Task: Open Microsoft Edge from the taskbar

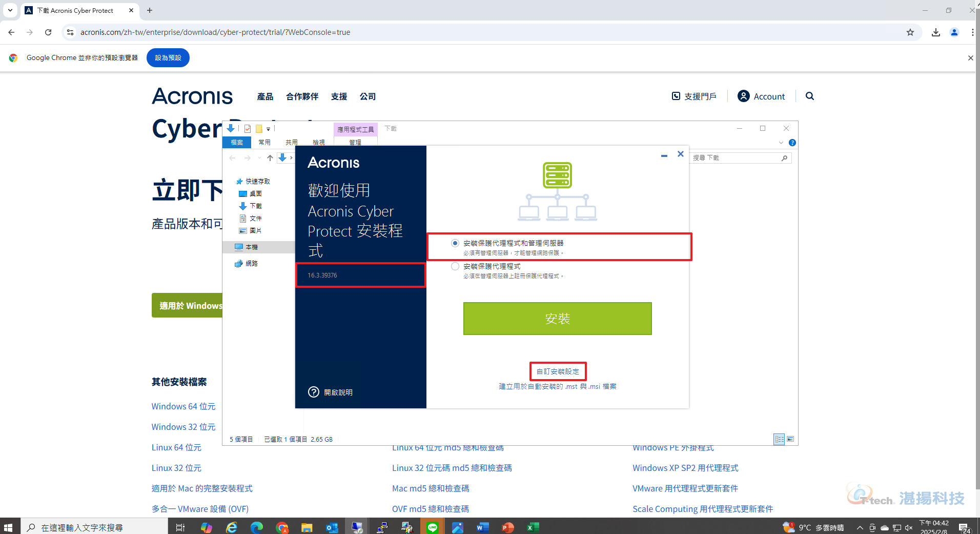Action: point(256,527)
